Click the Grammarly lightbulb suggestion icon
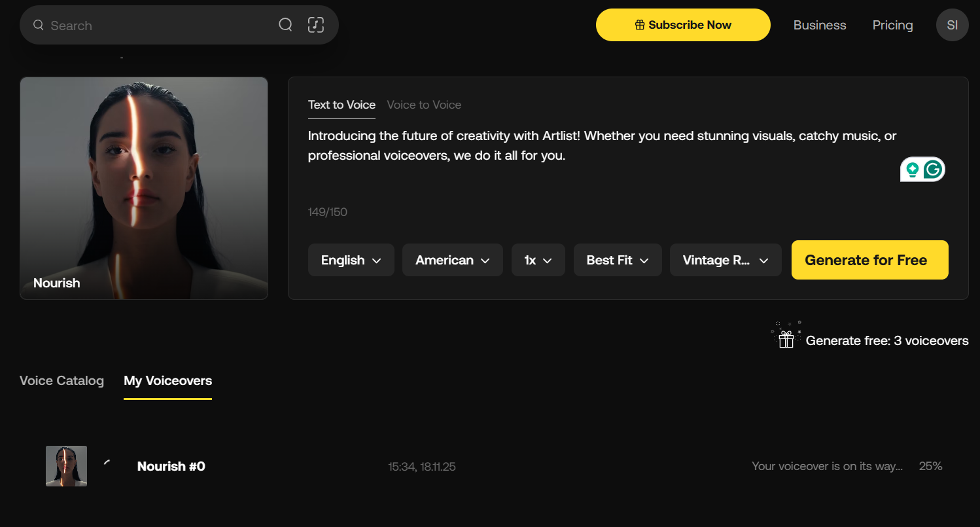Image resolution: width=980 pixels, height=527 pixels. pyautogui.click(x=912, y=170)
